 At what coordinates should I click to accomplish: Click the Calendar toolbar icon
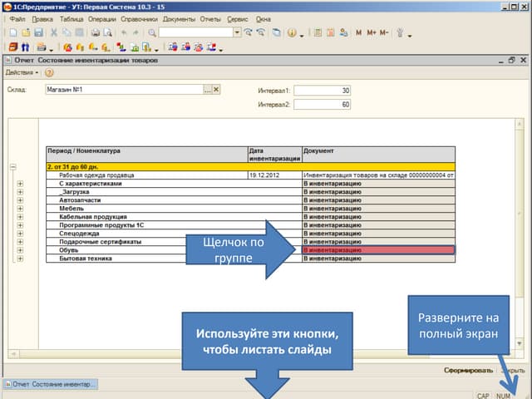[331, 32]
